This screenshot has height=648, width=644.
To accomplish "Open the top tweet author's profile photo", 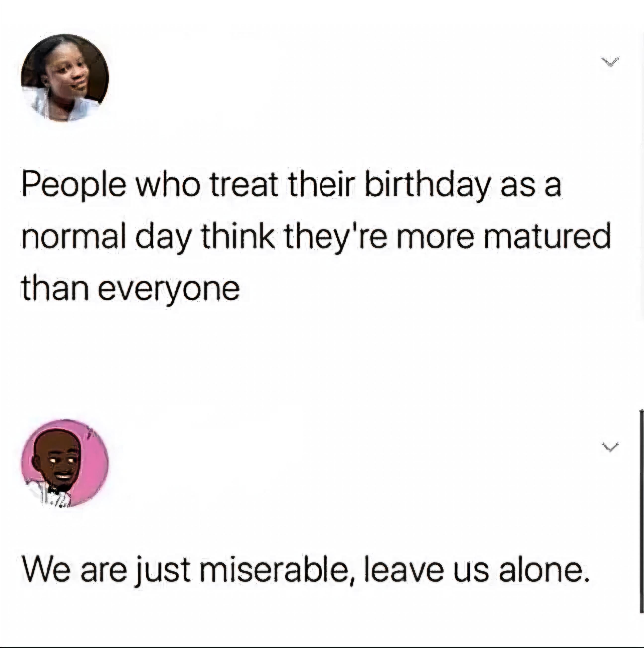I will pyautogui.click(x=65, y=78).
